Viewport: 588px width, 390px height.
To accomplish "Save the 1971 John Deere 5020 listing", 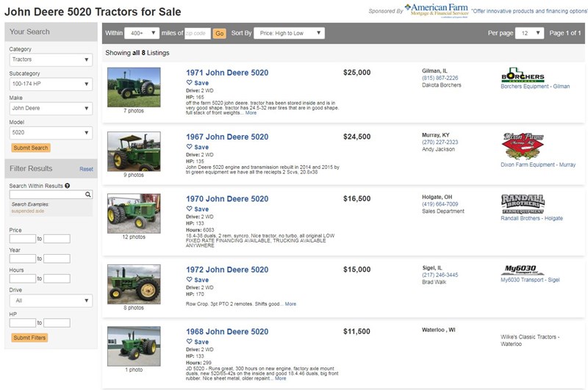I will (x=197, y=83).
